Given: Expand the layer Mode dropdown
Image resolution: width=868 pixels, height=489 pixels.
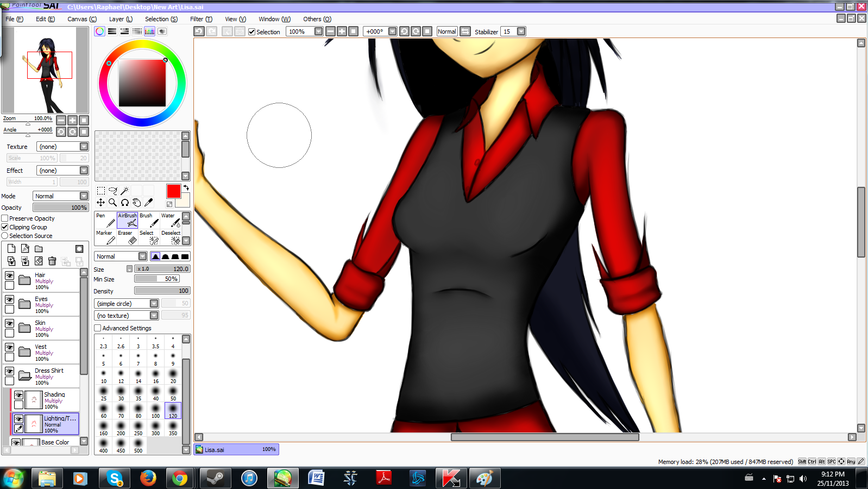Looking at the screenshot, I should 84,196.
